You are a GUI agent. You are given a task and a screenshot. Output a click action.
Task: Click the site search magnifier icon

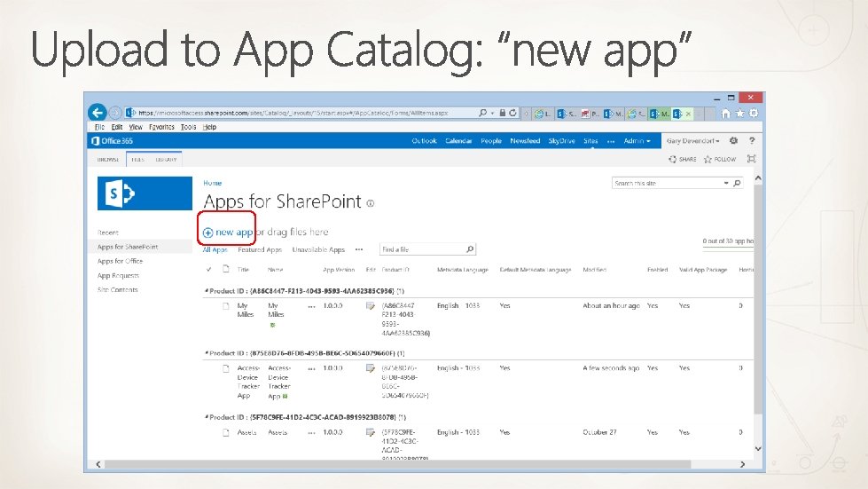737,184
